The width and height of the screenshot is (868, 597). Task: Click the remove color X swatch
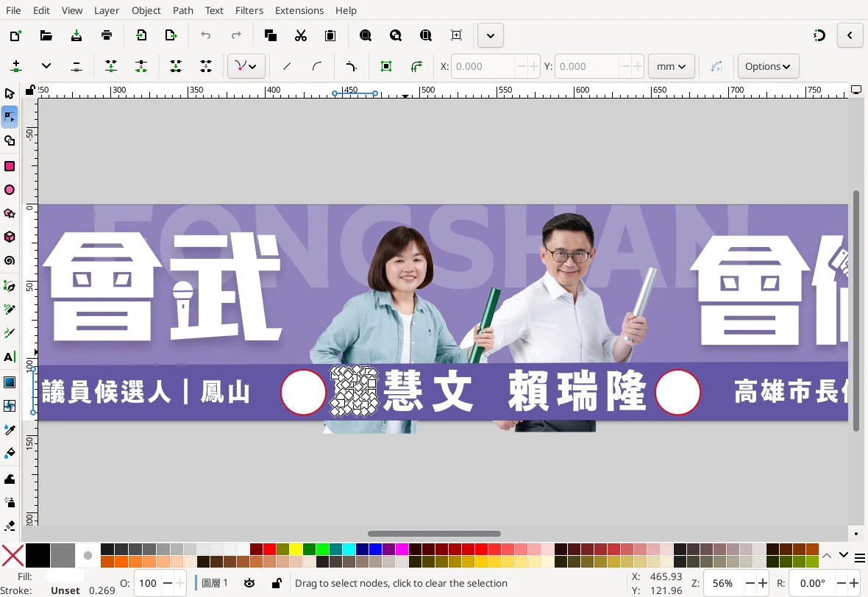(x=13, y=556)
